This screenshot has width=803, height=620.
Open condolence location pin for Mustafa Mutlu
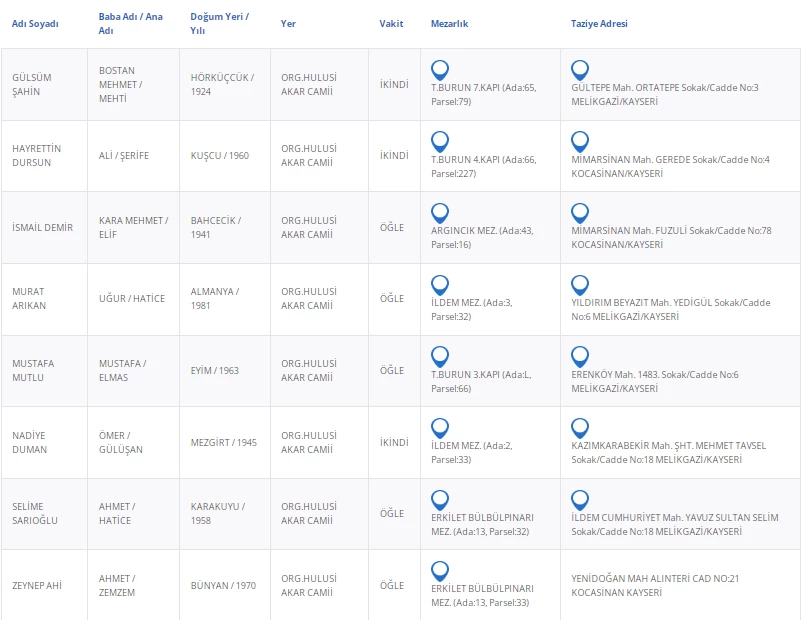click(x=579, y=356)
